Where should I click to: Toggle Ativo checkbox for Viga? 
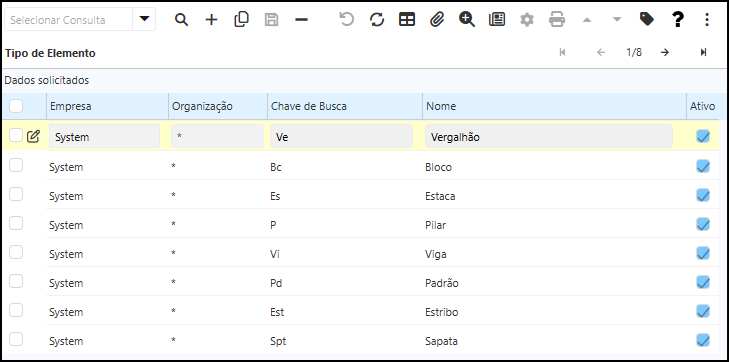(703, 253)
